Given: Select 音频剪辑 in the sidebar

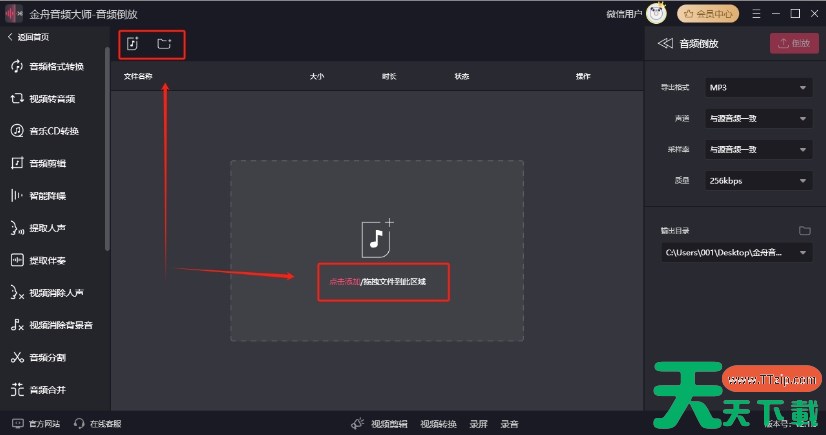Looking at the screenshot, I should click(38, 163).
